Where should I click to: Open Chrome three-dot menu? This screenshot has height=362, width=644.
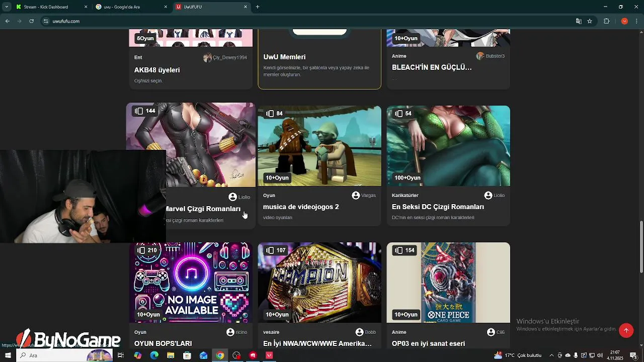(x=636, y=21)
